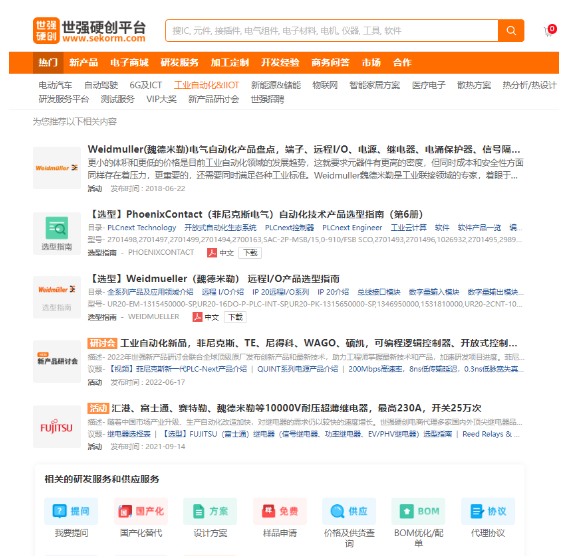The image size is (562, 559).
Task: Open the BOM优化 service icon
Action: point(418,511)
